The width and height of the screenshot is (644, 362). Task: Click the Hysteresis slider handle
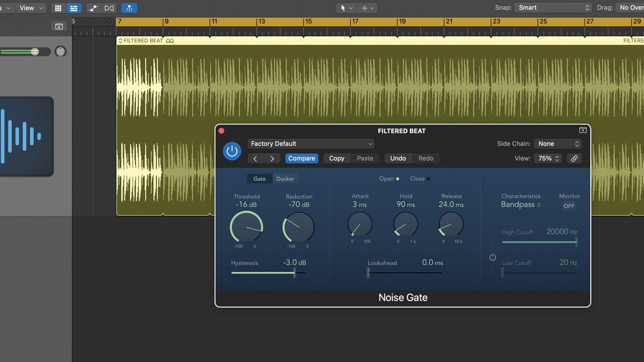294,273
